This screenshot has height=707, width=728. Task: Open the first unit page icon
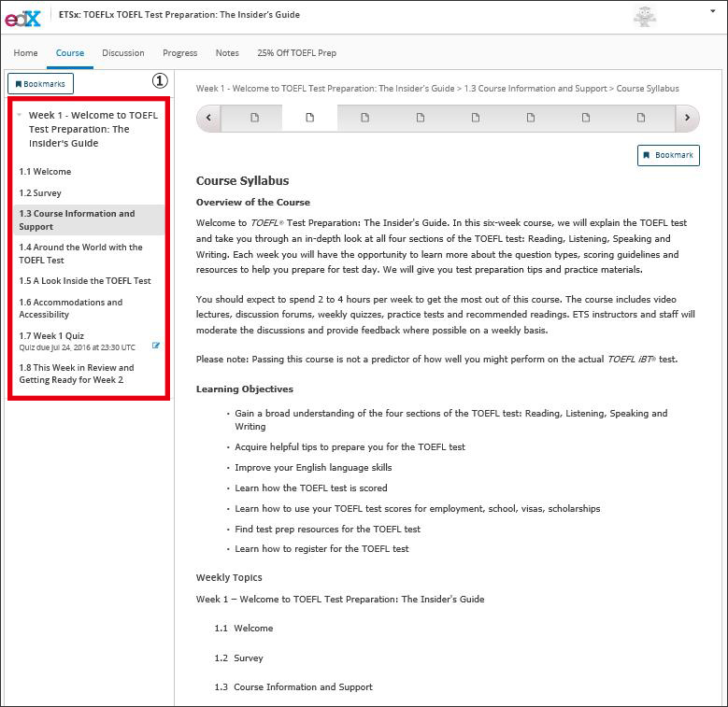(x=254, y=118)
